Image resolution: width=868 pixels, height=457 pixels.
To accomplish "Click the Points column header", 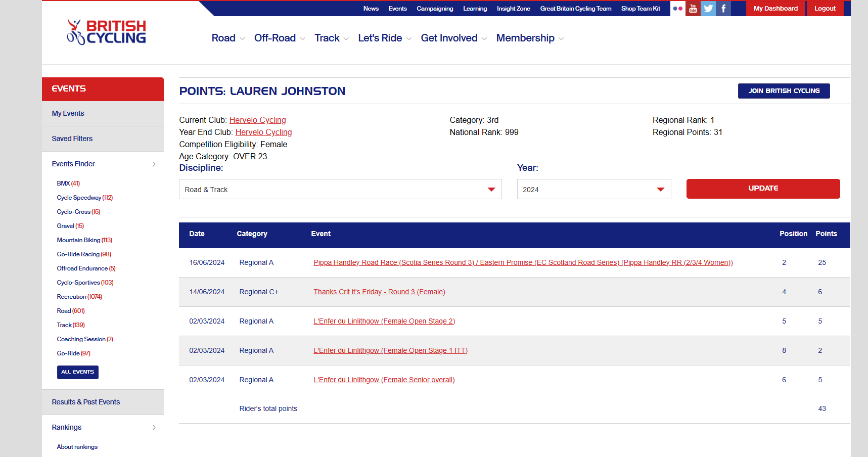I will (x=826, y=234).
